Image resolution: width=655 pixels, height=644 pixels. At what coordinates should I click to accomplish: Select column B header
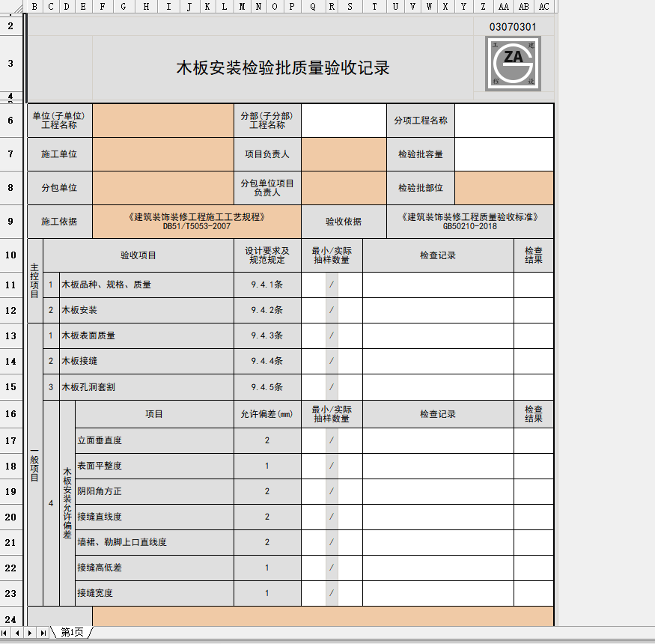pos(34,6)
